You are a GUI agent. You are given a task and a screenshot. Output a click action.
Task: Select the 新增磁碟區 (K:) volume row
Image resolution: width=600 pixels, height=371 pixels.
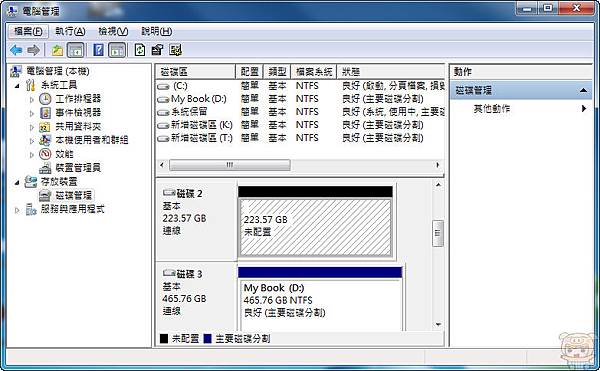point(301,125)
